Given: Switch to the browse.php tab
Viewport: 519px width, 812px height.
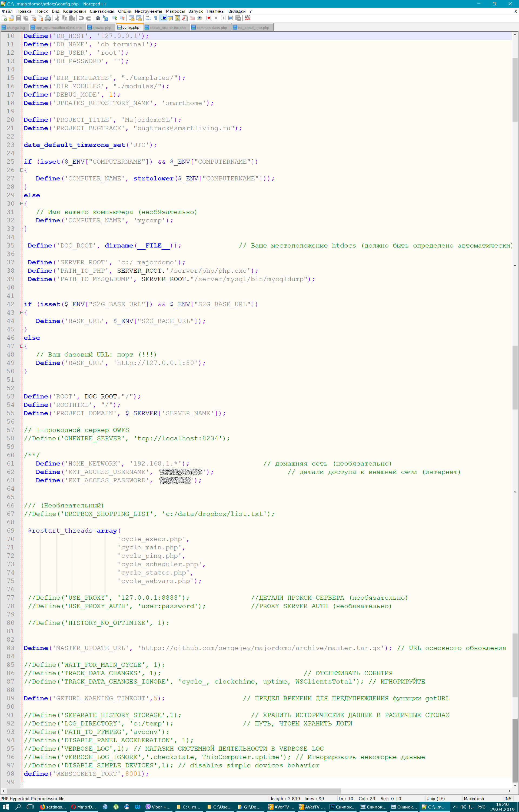Looking at the screenshot, I should [x=101, y=27].
